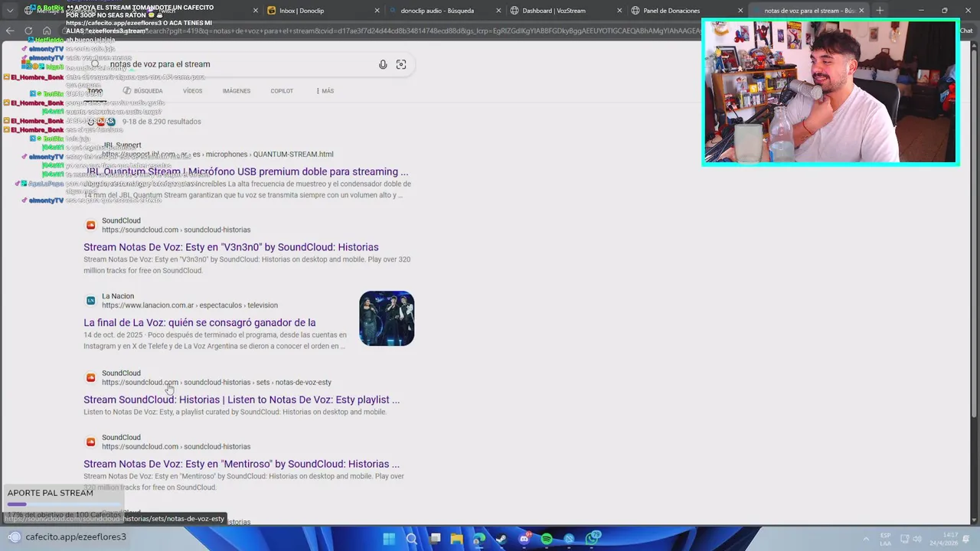Select the IMÁGENES search category
The image size is (980, 551).
pyautogui.click(x=237, y=91)
